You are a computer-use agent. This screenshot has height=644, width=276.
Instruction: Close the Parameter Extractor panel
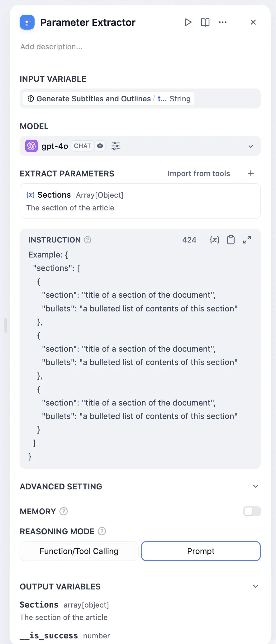coord(253,22)
